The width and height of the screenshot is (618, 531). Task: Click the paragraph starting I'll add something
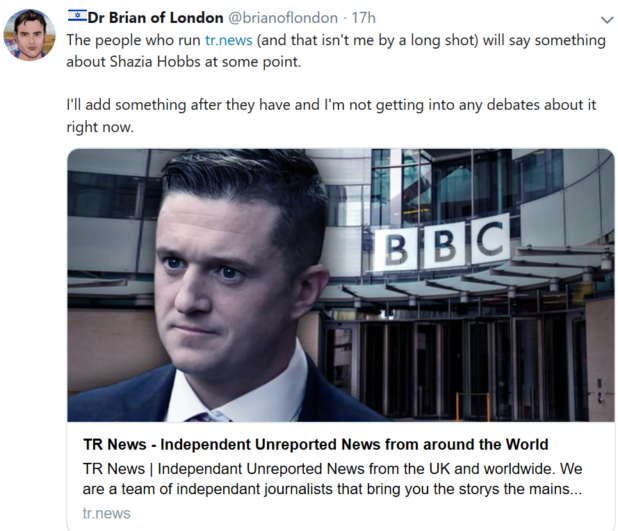(331, 116)
